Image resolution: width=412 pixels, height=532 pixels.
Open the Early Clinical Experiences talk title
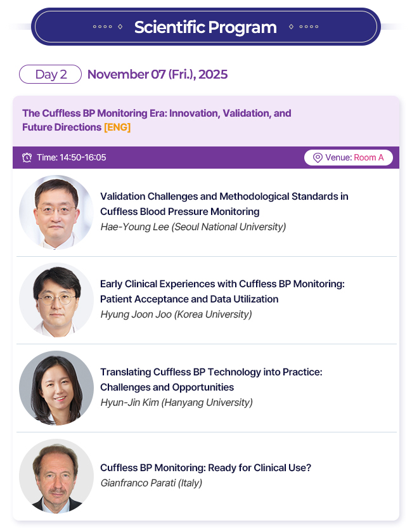(x=222, y=291)
